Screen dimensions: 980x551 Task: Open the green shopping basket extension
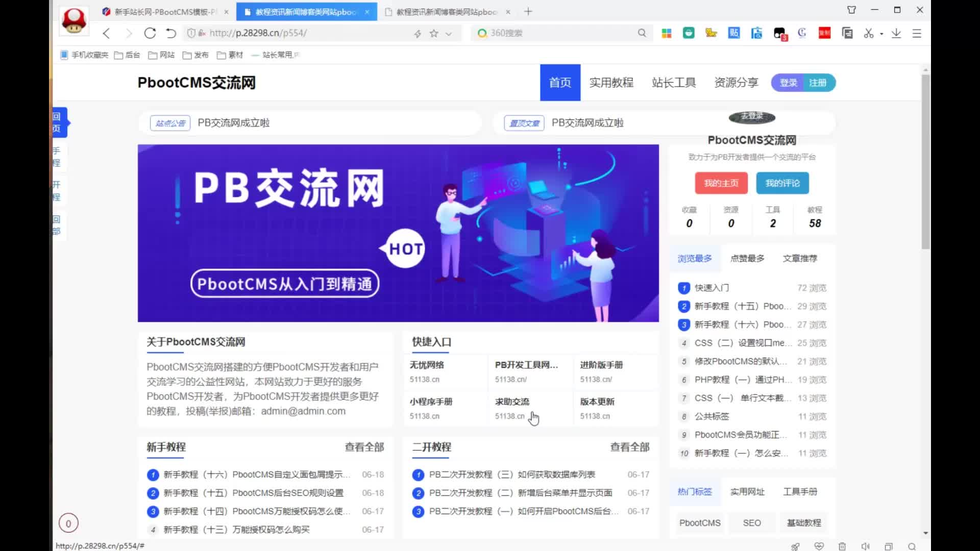(x=689, y=33)
